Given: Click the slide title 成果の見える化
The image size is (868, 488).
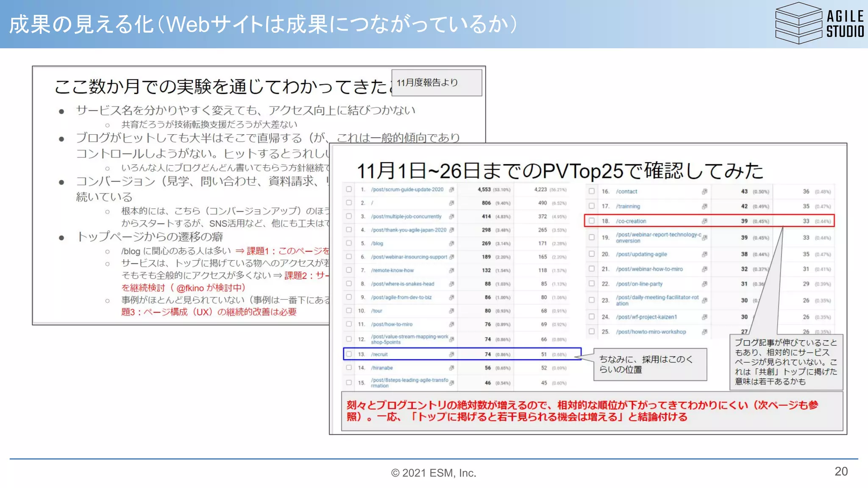Looking at the screenshot, I should pos(263,24).
